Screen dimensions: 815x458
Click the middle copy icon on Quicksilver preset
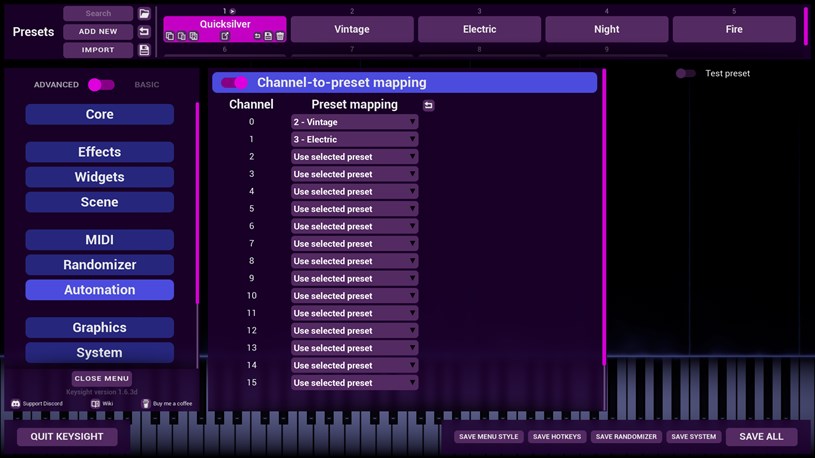(181, 36)
